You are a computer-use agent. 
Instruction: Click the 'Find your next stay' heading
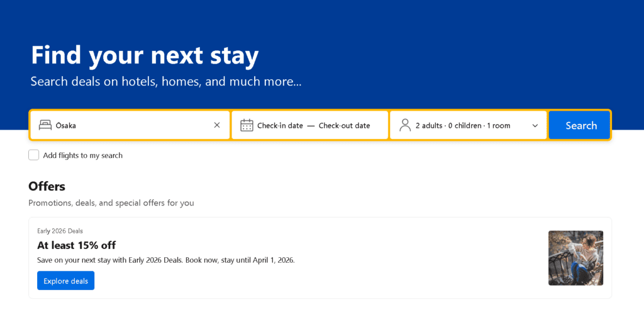point(145,55)
